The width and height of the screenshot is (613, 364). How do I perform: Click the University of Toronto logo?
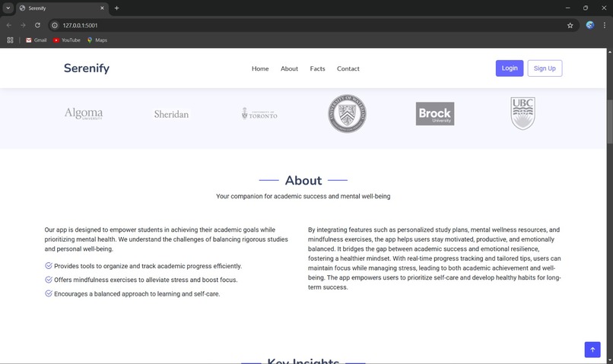(x=259, y=113)
